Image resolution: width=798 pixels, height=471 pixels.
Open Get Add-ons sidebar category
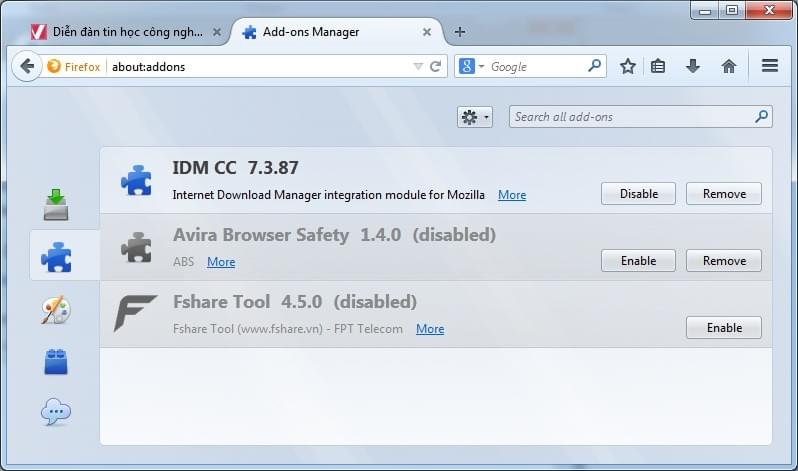[x=56, y=205]
